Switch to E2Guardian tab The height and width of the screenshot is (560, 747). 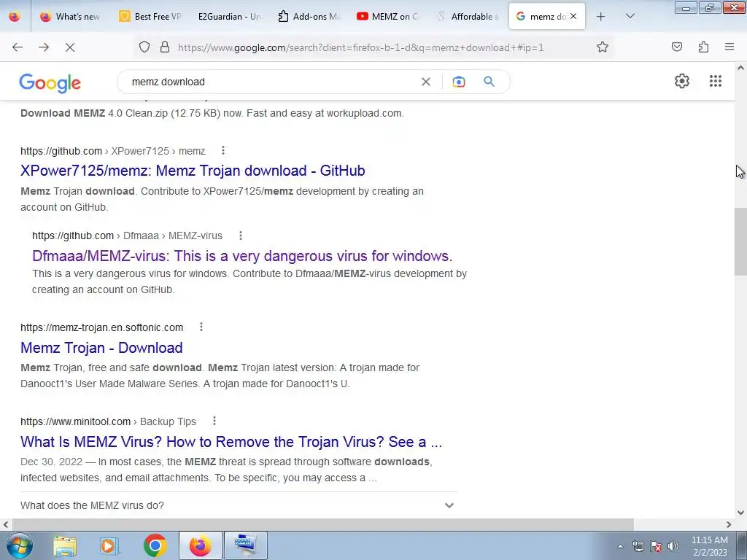point(230,17)
